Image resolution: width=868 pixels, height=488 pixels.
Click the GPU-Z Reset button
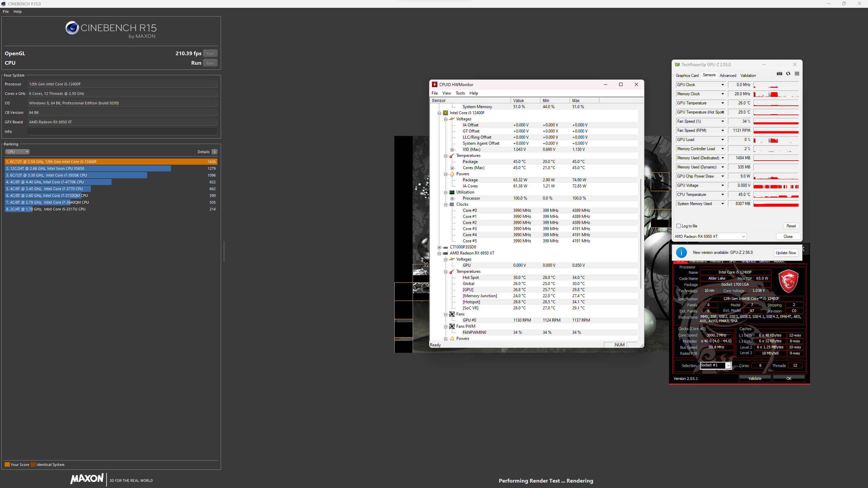(791, 226)
